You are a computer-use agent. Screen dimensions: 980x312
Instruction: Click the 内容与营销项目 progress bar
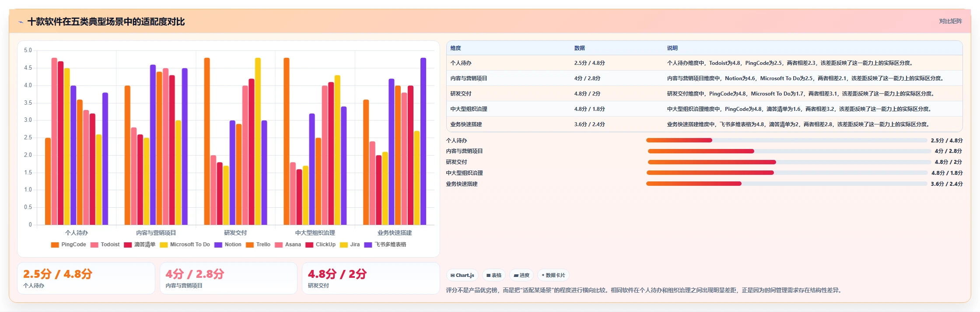click(x=790, y=151)
